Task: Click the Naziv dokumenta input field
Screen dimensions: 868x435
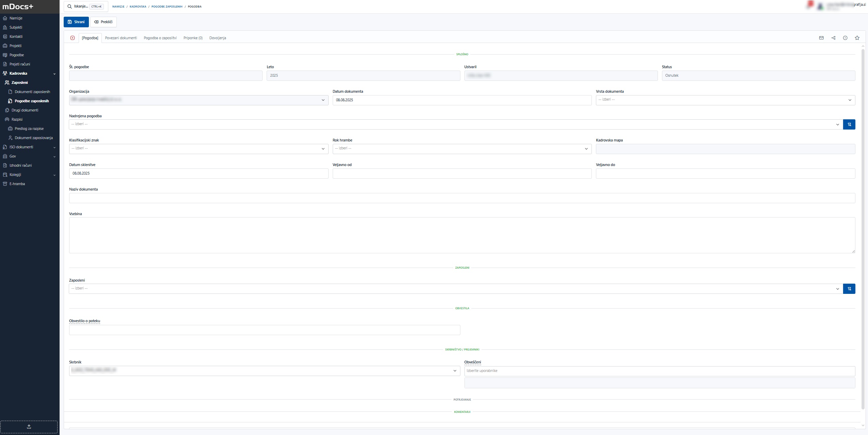Action: pyautogui.click(x=462, y=198)
